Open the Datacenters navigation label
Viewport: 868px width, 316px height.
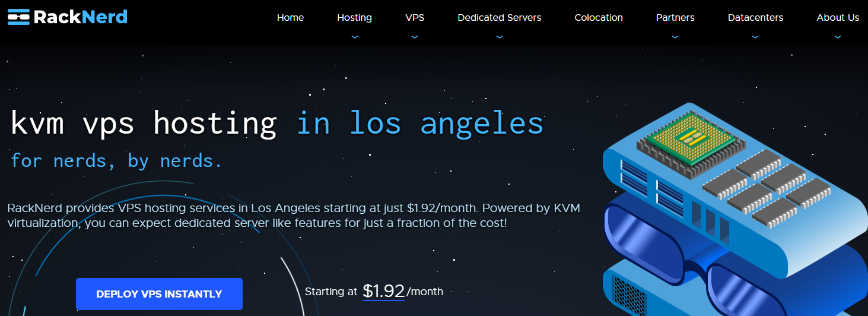tap(755, 18)
